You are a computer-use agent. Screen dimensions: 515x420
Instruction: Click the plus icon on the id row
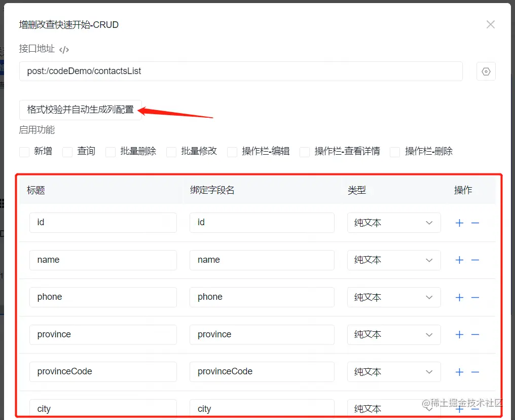tap(459, 223)
